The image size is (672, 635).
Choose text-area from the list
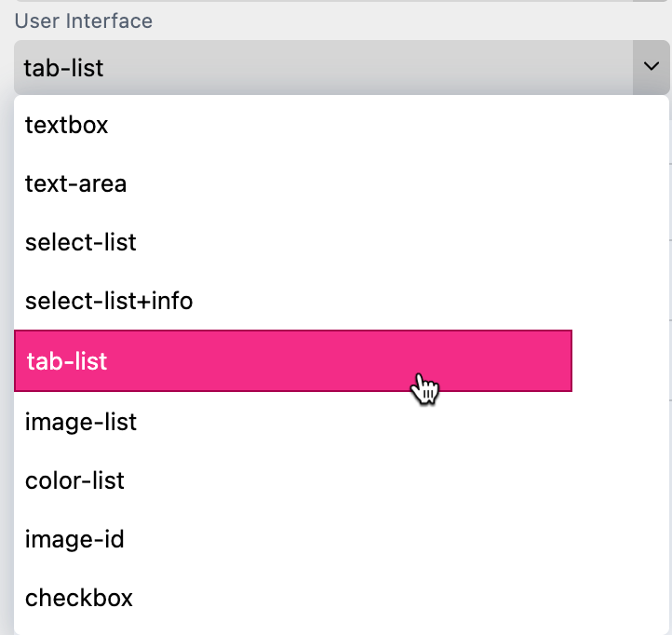[x=76, y=183]
